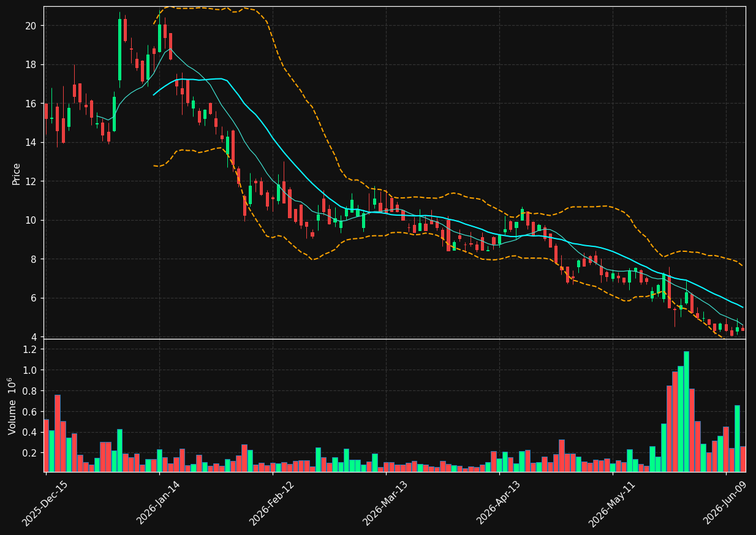Click the price tick label 12
The width and height of the screenshot is (756, 535).
31,181
